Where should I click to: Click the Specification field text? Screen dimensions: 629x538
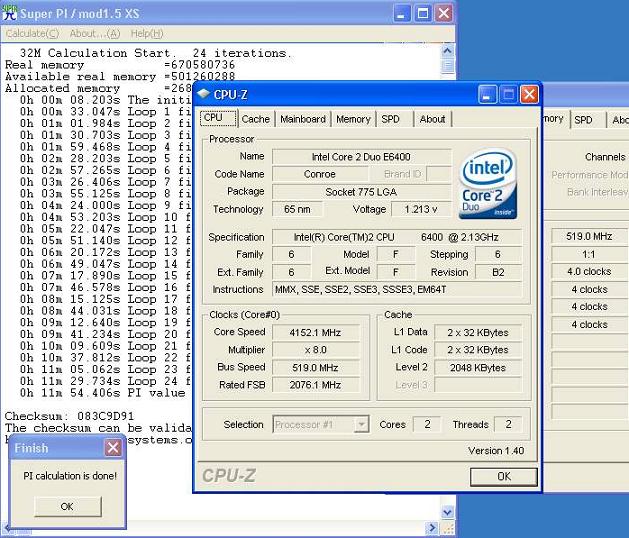(x=397, y=238)
